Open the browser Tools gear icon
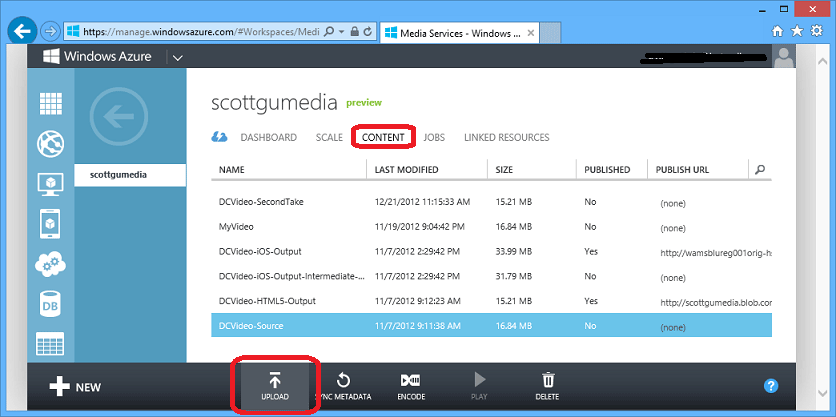 [x=817, y=31]
